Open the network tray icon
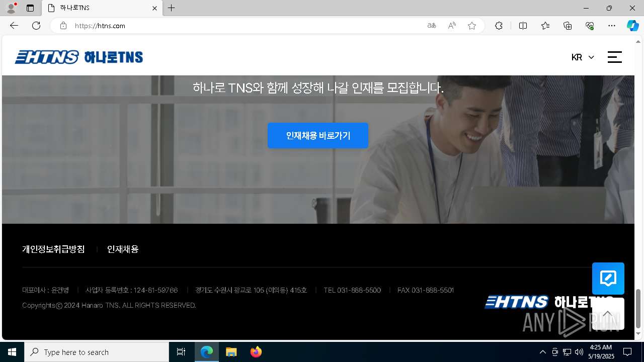This screenshot has height=362, width=644. pos(567,352)
